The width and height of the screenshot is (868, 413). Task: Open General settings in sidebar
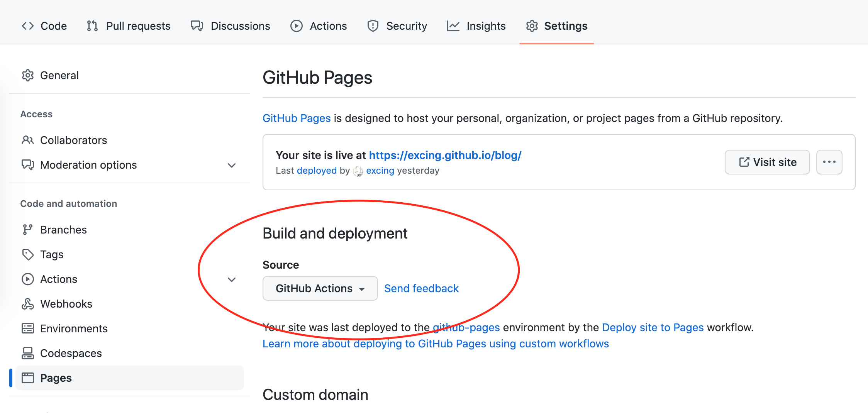click(x=130, y=75)
